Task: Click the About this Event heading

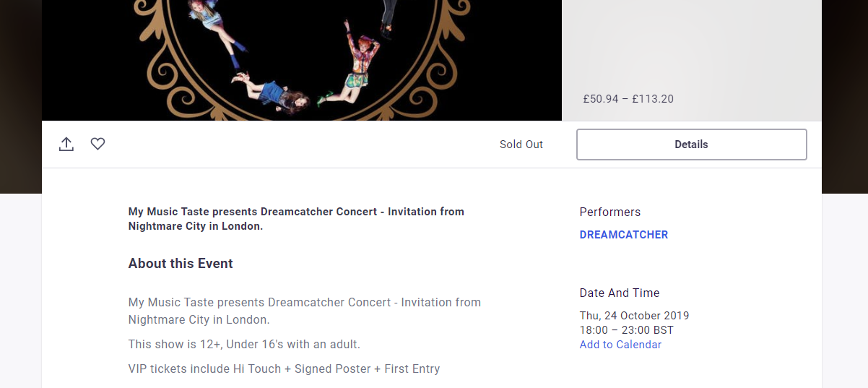Action: tap(181, 264)
